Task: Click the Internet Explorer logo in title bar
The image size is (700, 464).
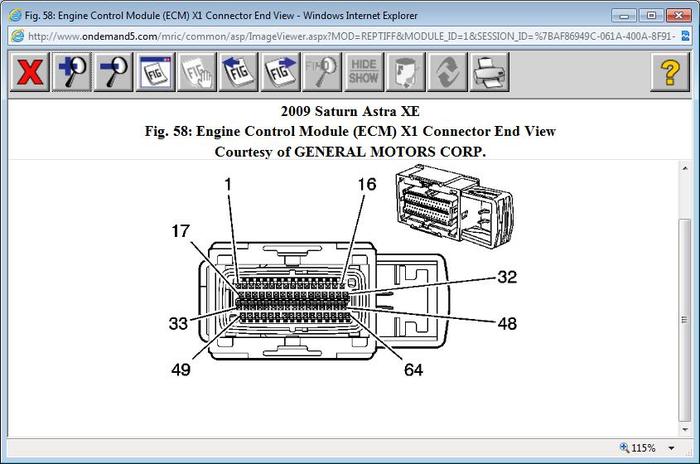Action: pyautogui.click(x=15, y=15)
